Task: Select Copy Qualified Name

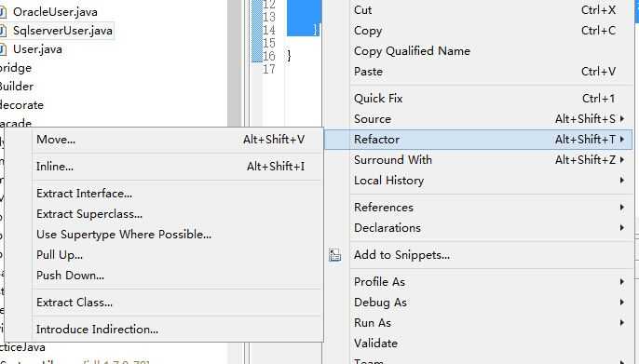Action: 479,51
